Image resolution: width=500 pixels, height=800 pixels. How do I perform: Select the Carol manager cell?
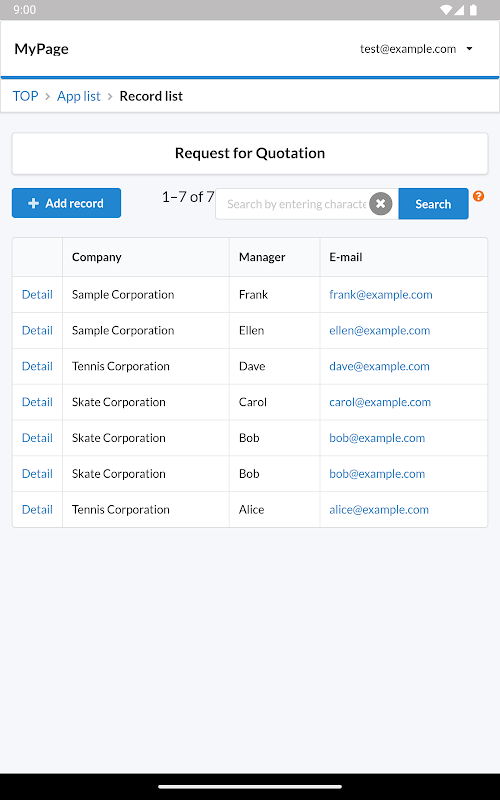coord(274,402)
